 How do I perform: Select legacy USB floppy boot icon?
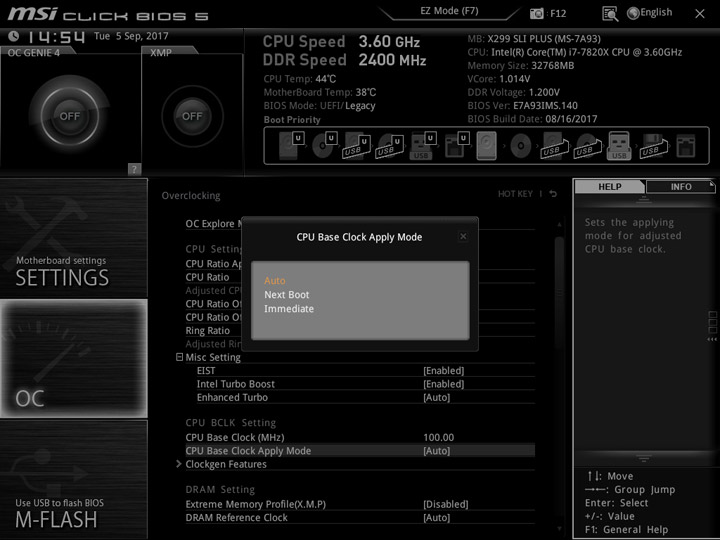click(652, 146)
